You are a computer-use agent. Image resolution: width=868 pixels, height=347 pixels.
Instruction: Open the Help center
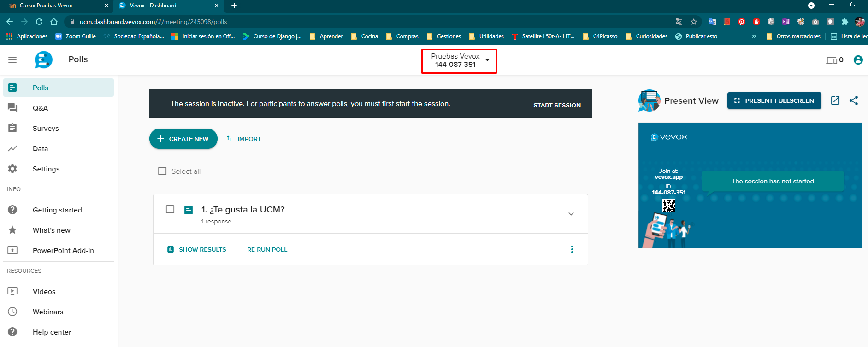(x=59, y=332)
